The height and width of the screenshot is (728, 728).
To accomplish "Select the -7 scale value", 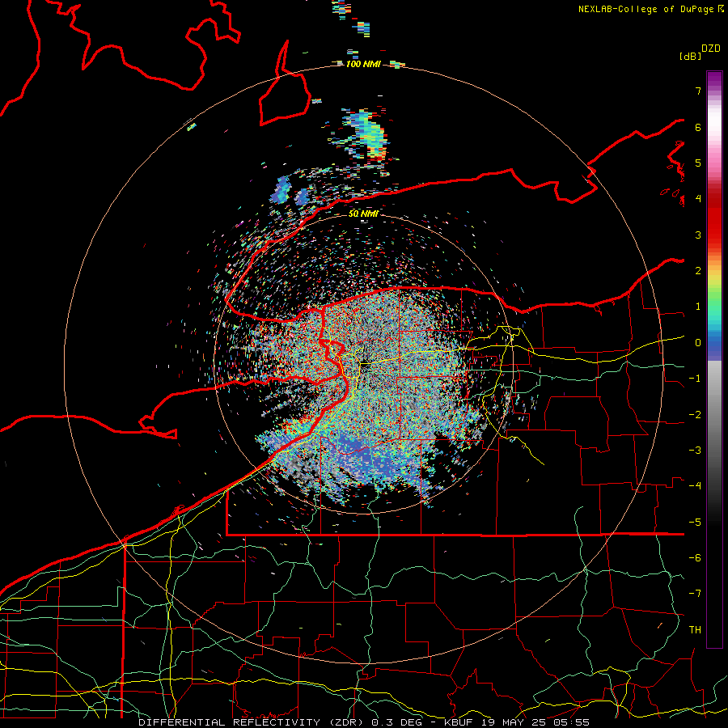I will pos(695,594).
